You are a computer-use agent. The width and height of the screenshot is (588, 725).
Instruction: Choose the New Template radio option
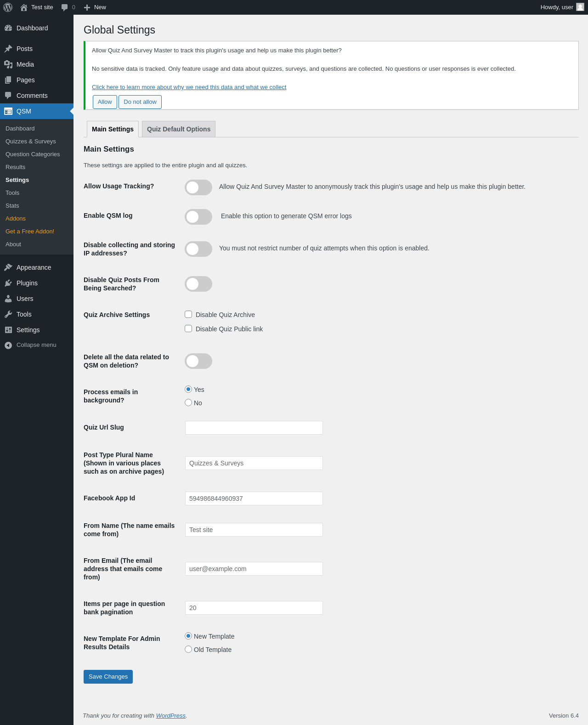pos(188,636)
